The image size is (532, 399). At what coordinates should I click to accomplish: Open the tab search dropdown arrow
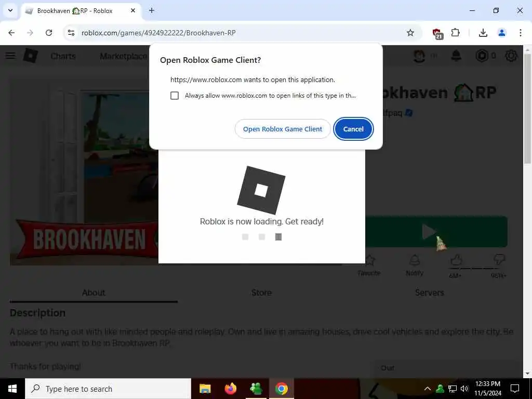click(10, 10)
